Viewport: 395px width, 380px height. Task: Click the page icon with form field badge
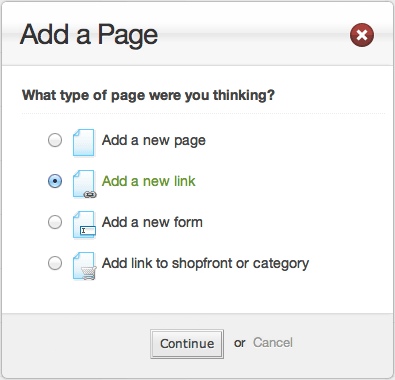[x=84, y=225]
